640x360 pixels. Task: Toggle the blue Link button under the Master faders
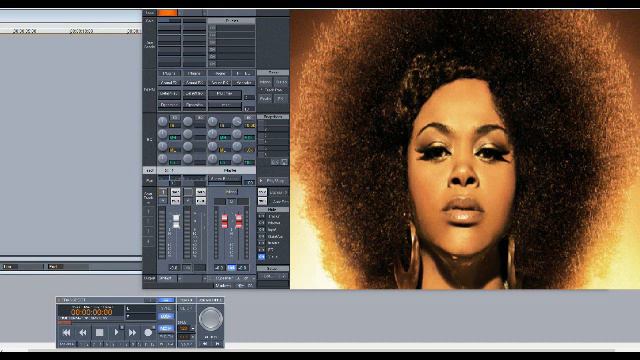tap(231, 268)
